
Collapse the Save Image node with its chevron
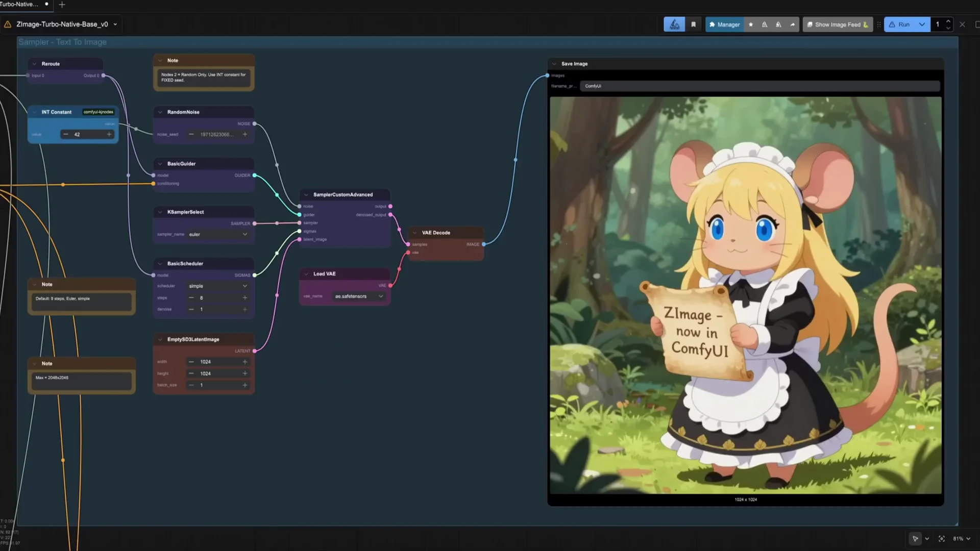coord(554,63)
